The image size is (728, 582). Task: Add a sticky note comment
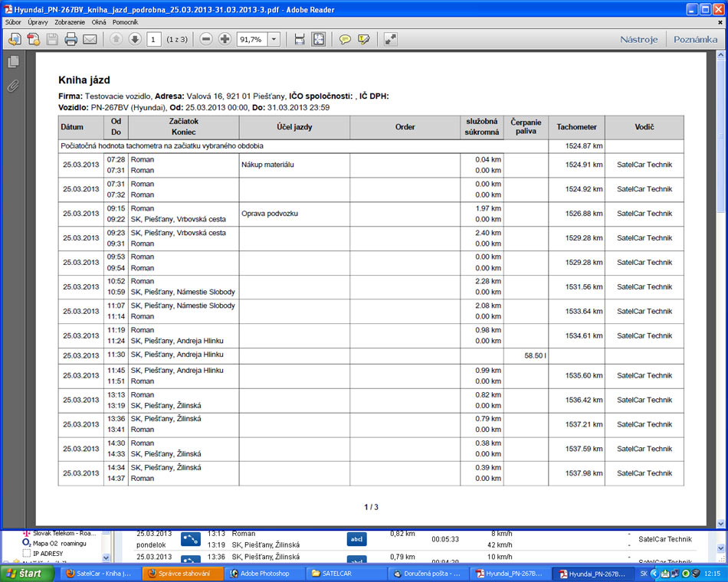point(345,40)
